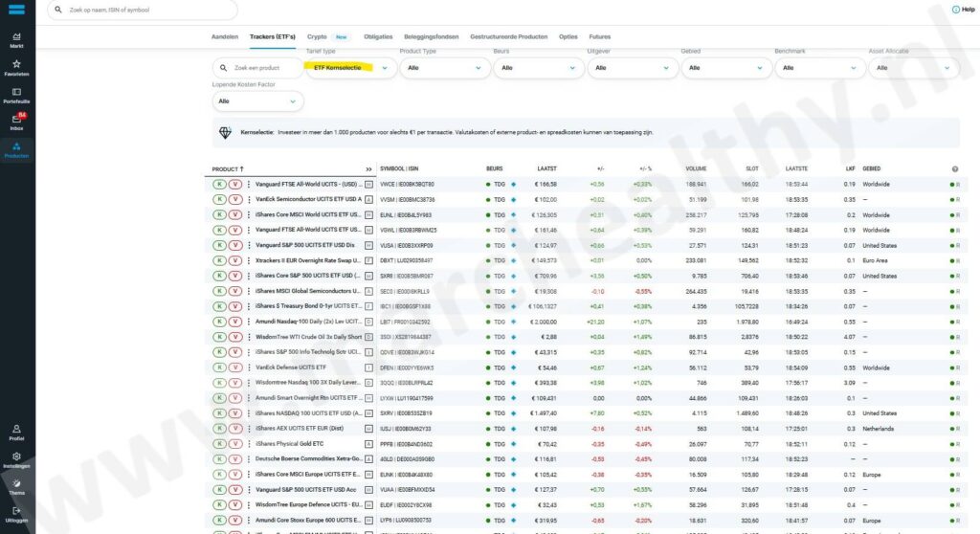The image size is (980, 534).
Task: Open three-dot menu for iShares Core MSCI World row
Action: (x=249, y=214)
